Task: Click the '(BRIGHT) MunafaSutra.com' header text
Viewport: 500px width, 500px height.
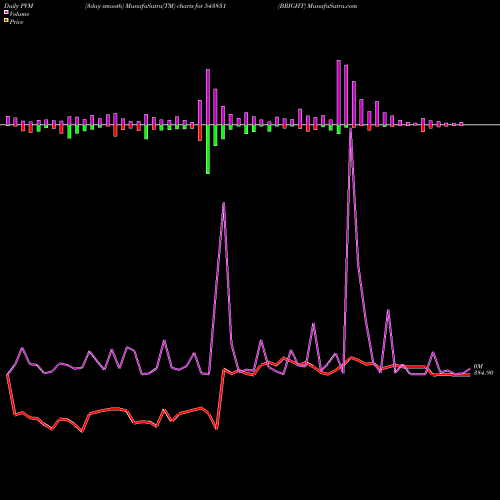Action: [x=317, y=6]
